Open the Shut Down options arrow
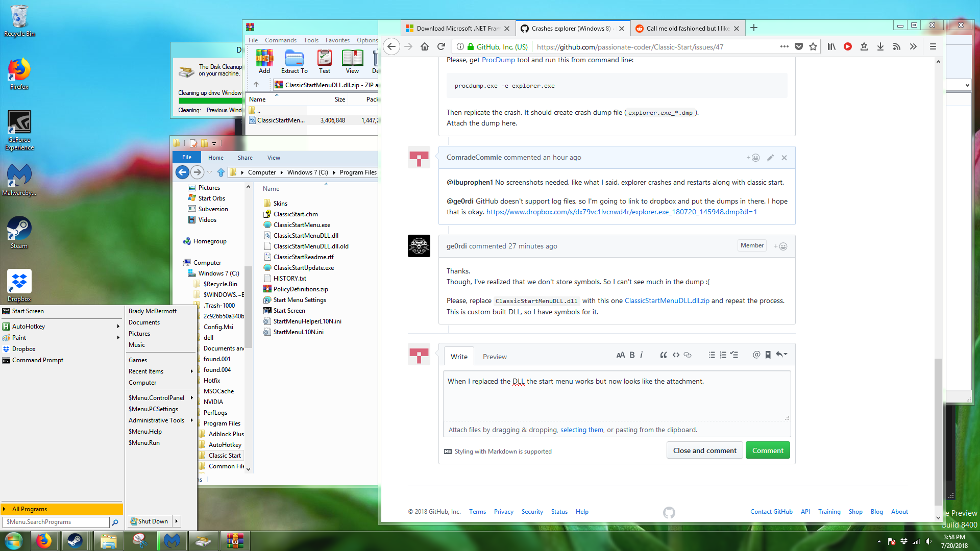980x551 pixels. 177,521
